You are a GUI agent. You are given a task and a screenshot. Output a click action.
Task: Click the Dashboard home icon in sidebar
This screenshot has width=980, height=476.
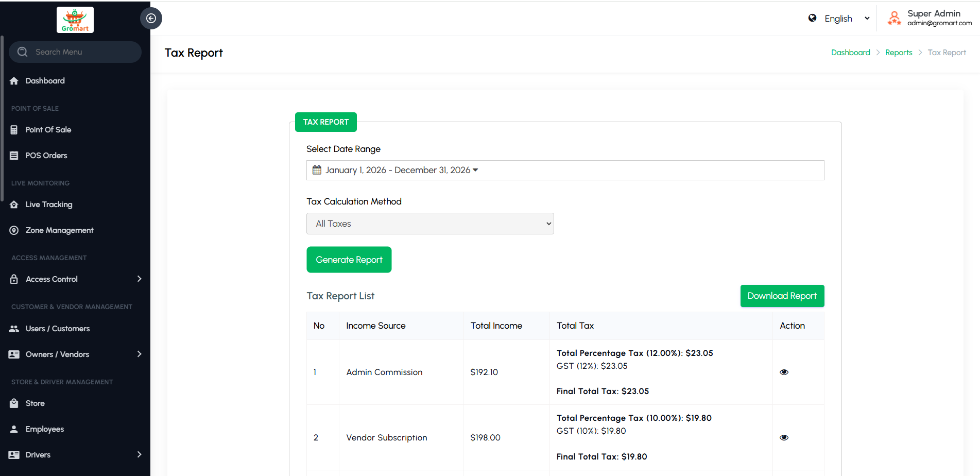tap(14, 81)
